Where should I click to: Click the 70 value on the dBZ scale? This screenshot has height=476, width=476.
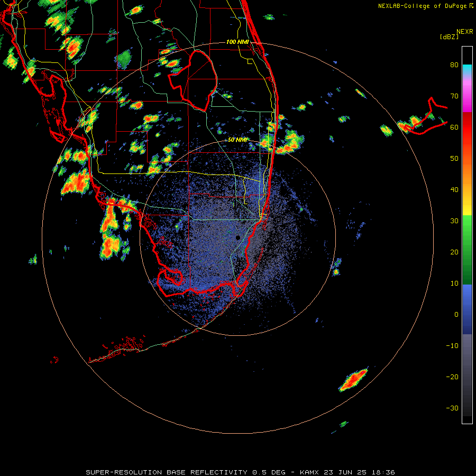pos(454,96)
